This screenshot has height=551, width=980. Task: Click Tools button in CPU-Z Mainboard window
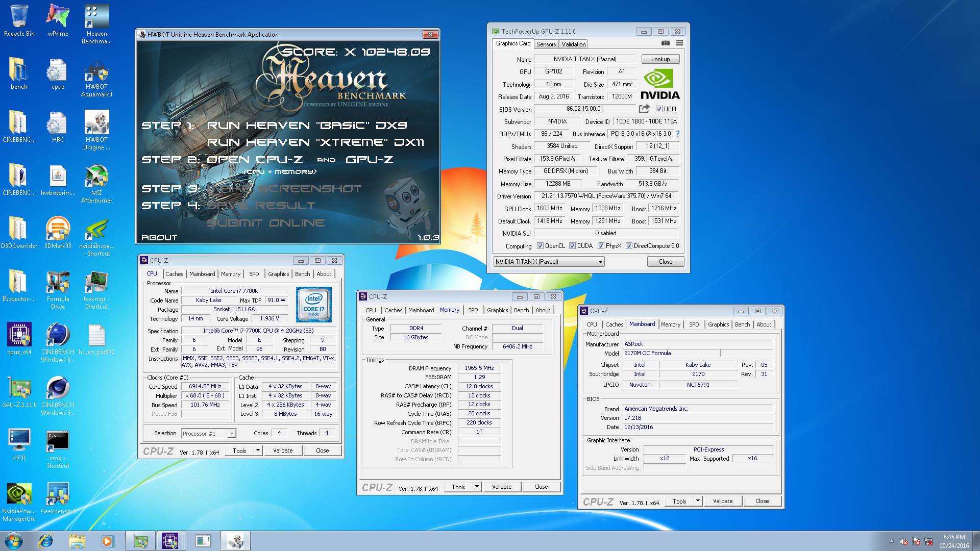click(679, 501)
